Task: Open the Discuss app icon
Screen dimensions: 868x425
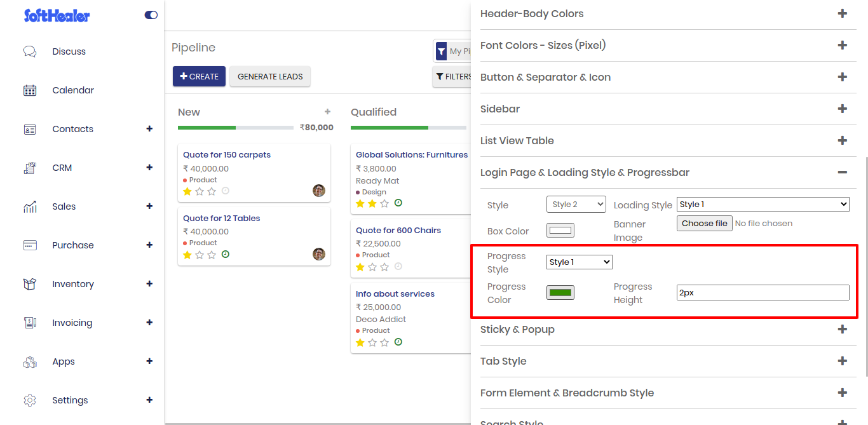Action: click(x=30, y=51)
